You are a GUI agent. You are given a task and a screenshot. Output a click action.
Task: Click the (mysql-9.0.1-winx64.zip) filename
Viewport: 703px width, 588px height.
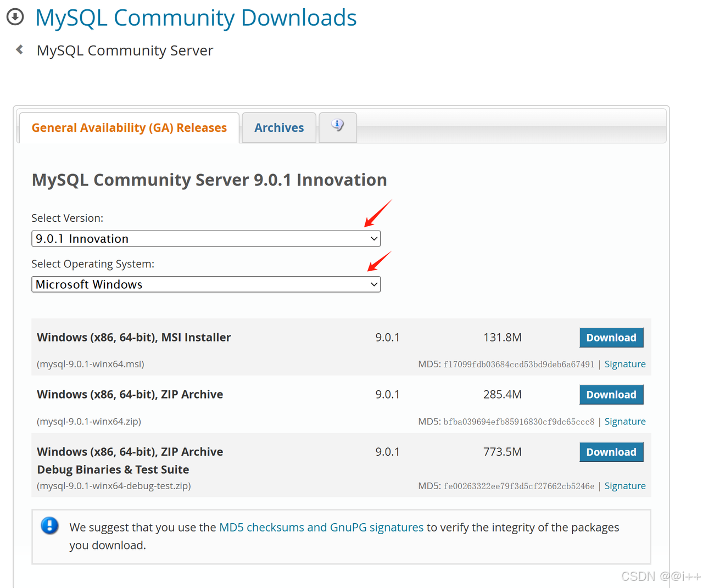89,422
